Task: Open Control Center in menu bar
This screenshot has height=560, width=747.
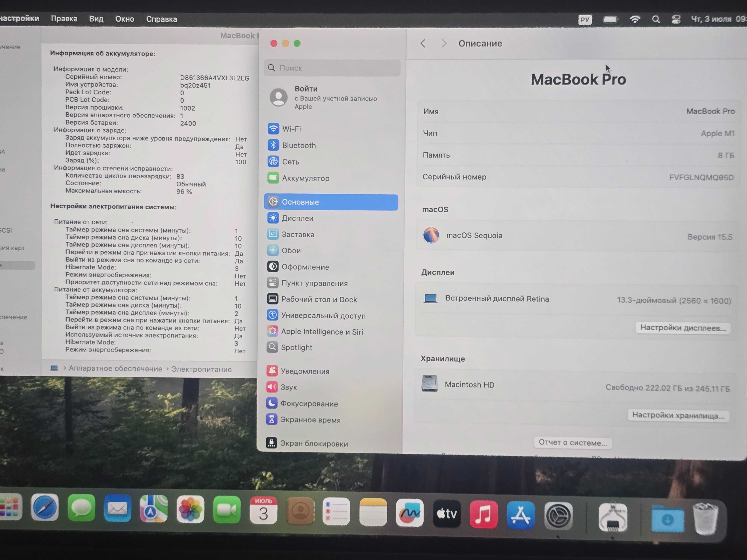Action: (x=676, y=19)
